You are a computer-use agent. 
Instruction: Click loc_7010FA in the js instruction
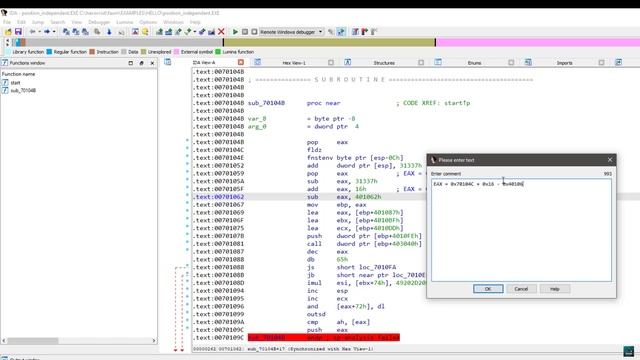(377, 267)
